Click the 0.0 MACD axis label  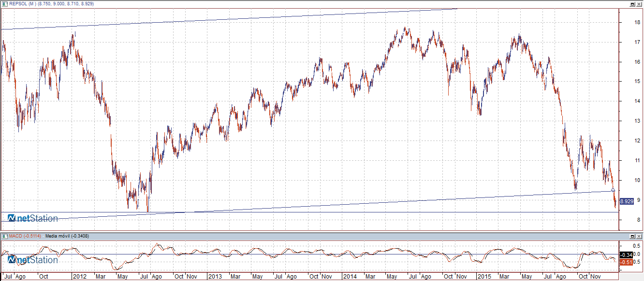pos(637,254)
